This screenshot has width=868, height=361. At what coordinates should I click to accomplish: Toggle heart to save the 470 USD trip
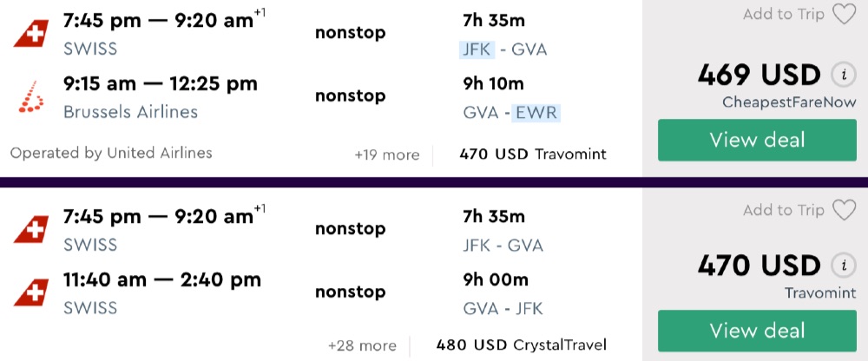(844, 210)
